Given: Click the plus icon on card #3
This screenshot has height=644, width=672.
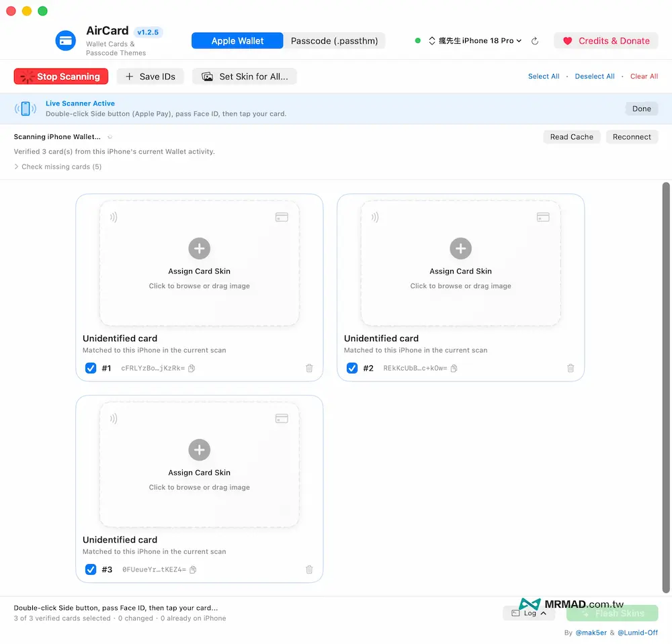Looking at the screenshot, I should (x=200, y=450).
